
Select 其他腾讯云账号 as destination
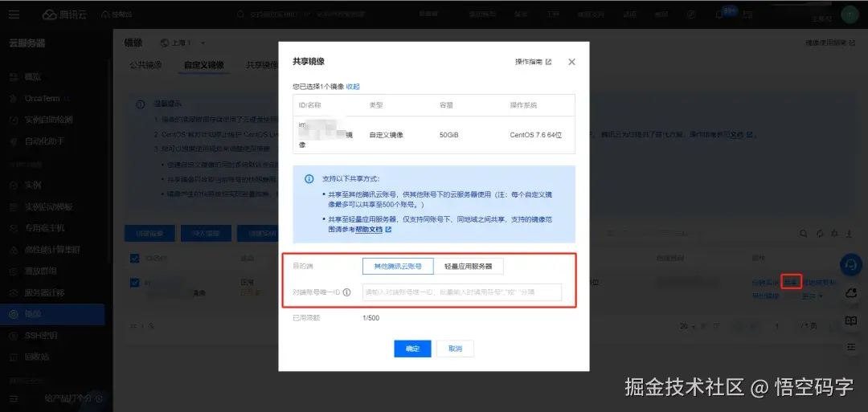click(398, 266)
